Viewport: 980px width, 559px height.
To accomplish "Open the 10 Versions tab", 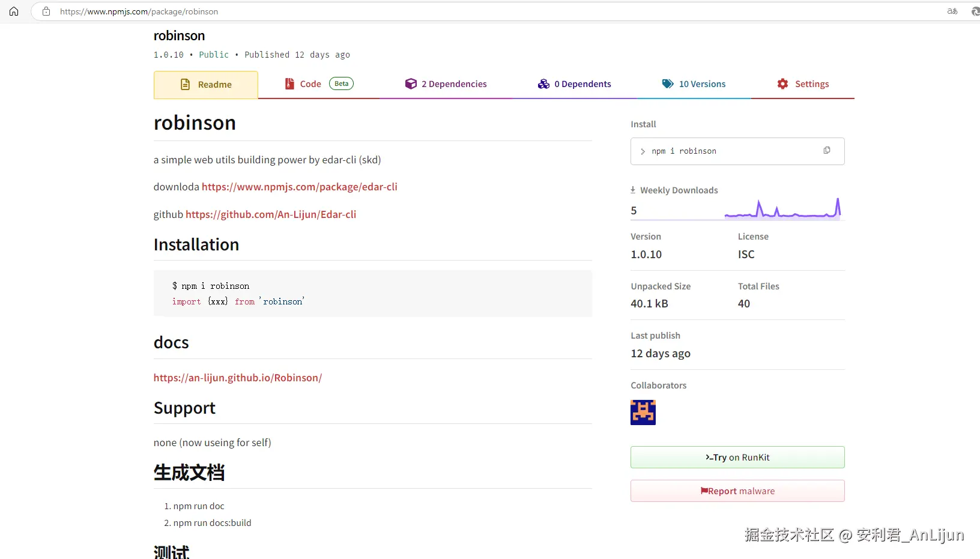I will 702,84.
